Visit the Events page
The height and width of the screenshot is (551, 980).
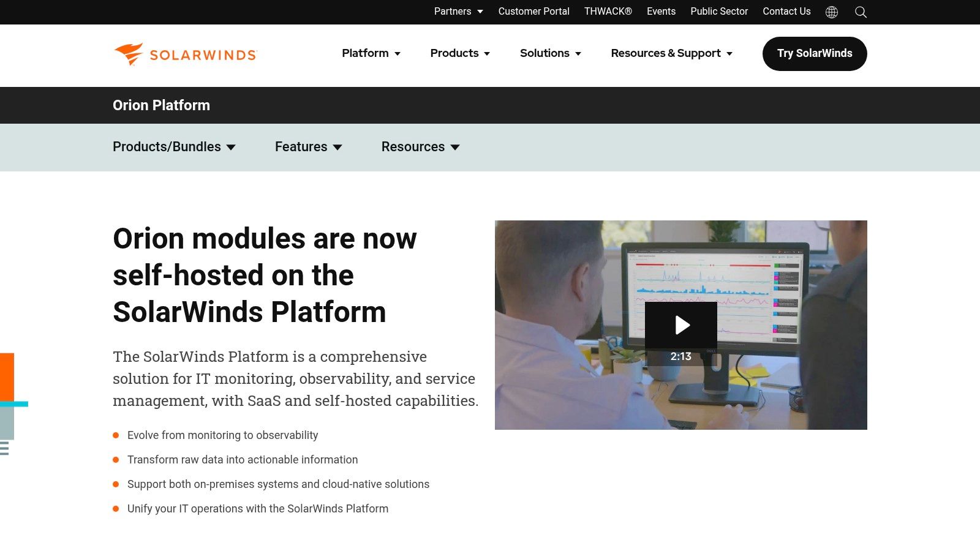[660, 11]
